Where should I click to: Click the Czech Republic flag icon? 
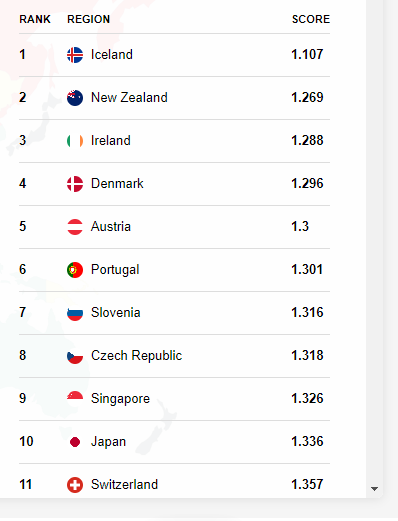75,356
